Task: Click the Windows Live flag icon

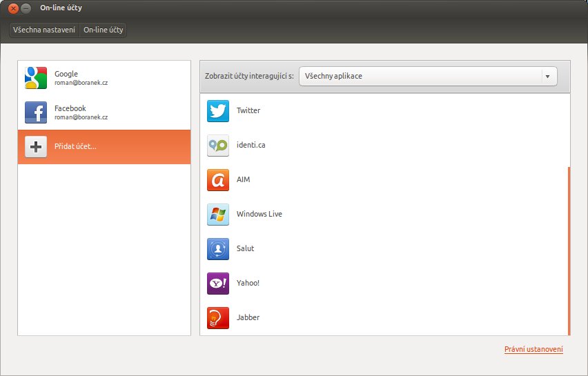Action: coord(218,215)
